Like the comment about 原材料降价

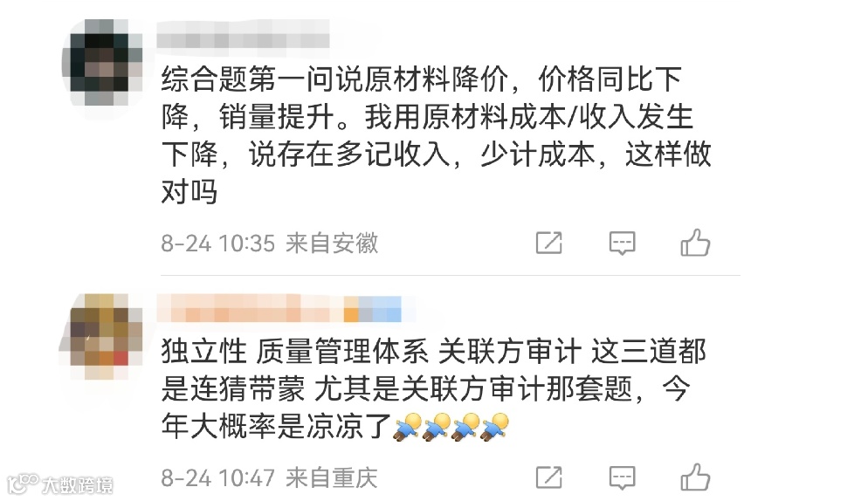pyautogui.click(x=695, y=242)
